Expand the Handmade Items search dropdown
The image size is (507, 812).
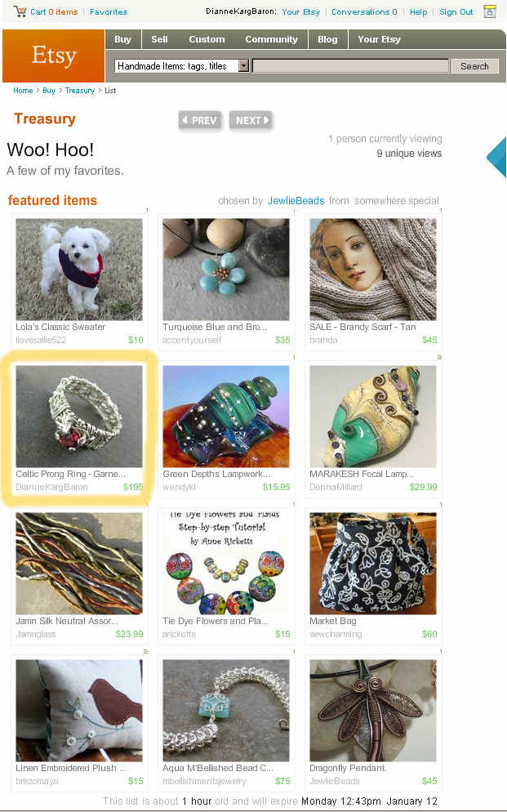[x=243, y=66]
